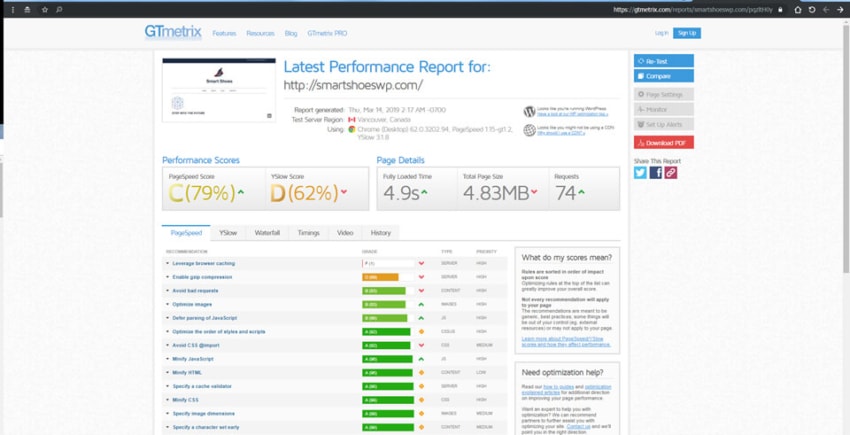The width and height of the screenshot is (850, 435).
Task: Click the magnifier search icon in browser bar
Action: click(59, 10)
